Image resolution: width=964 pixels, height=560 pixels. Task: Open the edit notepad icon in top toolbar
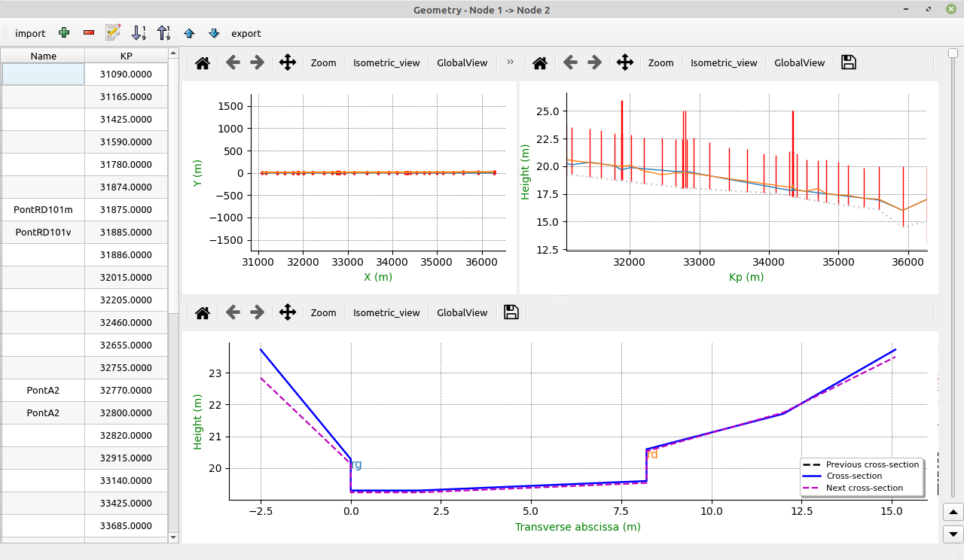click(113, 32)
